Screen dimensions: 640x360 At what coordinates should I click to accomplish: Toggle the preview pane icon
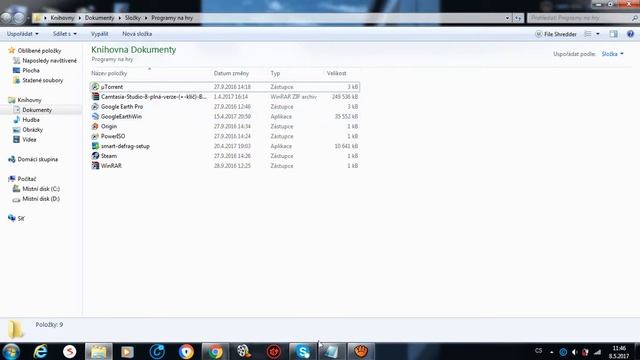pyautogui.click(x=613, y=34)
